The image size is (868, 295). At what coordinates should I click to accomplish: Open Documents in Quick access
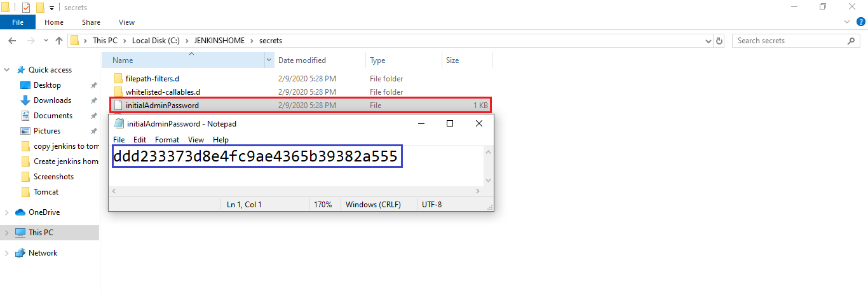pos(53,116)
